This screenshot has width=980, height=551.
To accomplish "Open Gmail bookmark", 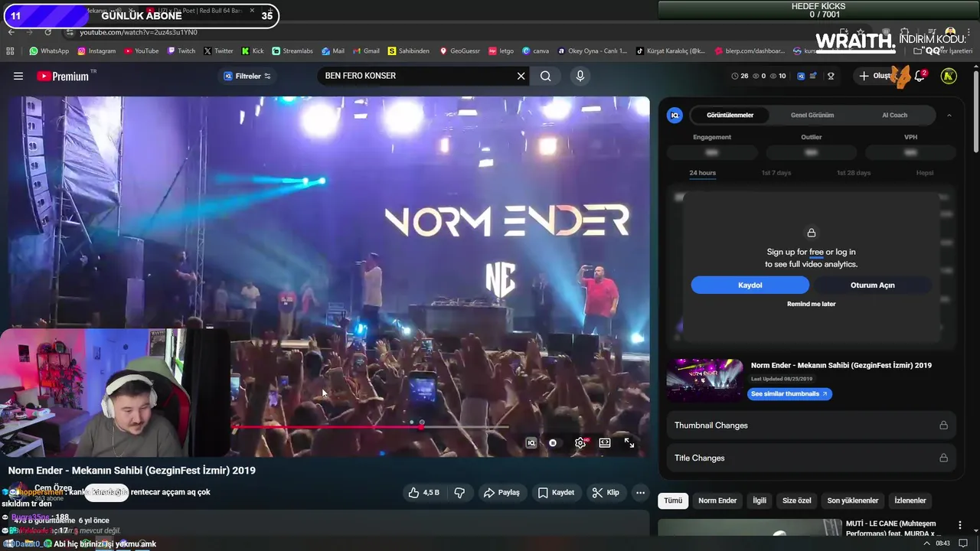I will 366,51.
